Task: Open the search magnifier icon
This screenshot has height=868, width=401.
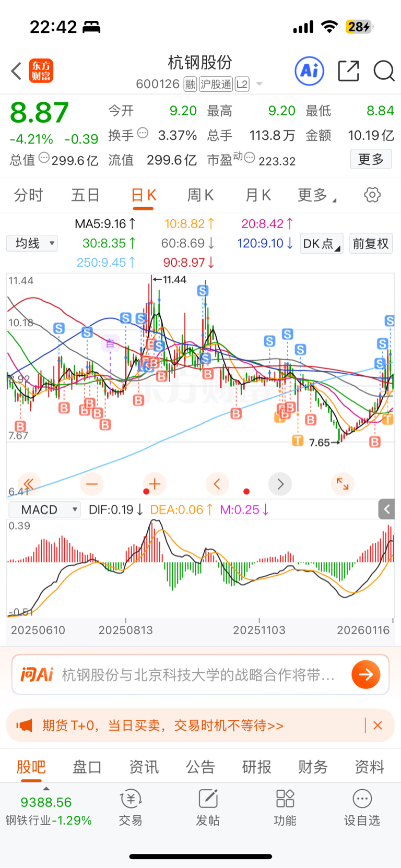Action: click(x=384, y=71)
